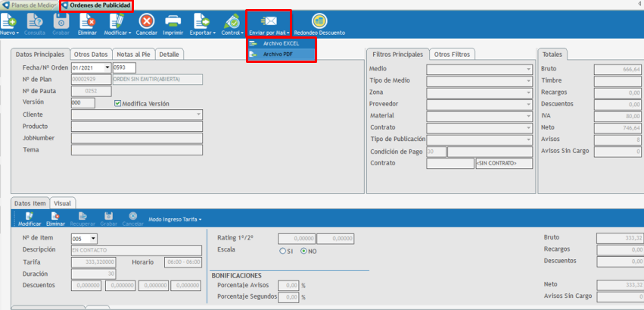Open the Exportar toolbar icon
The width and height of the screenshot is (644, 310).
(201, 22)
